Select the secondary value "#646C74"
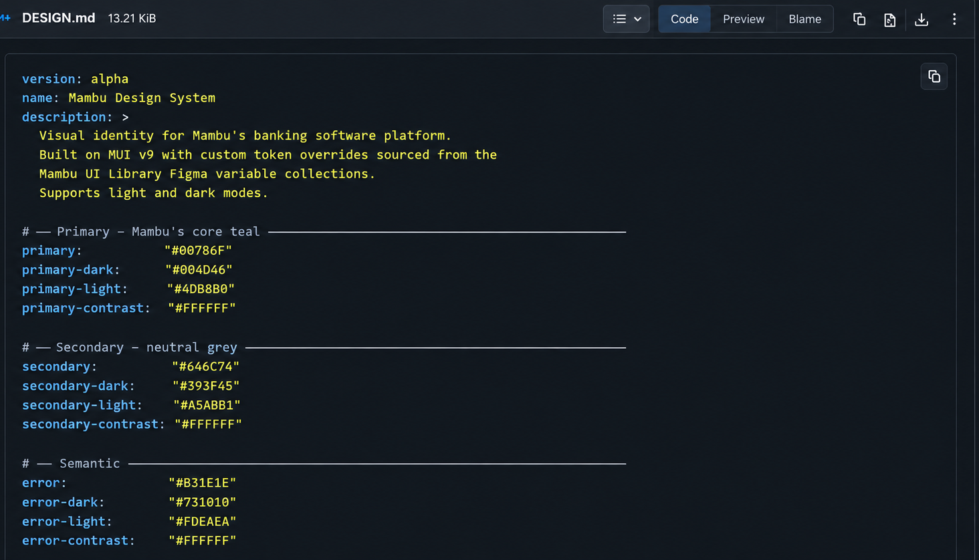 pyautogui.click(x=206, y=367)
